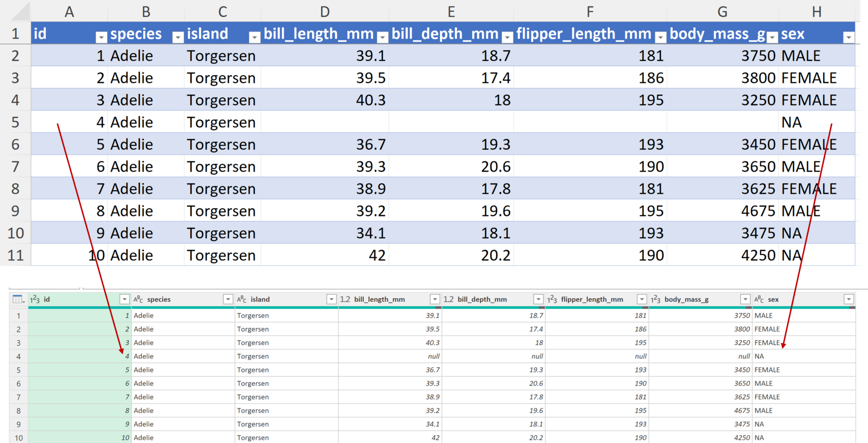The image size is (868, 443).
Task: Open the Power Query table menu icon
Action: pyautogui.click(x=17, y=299)
